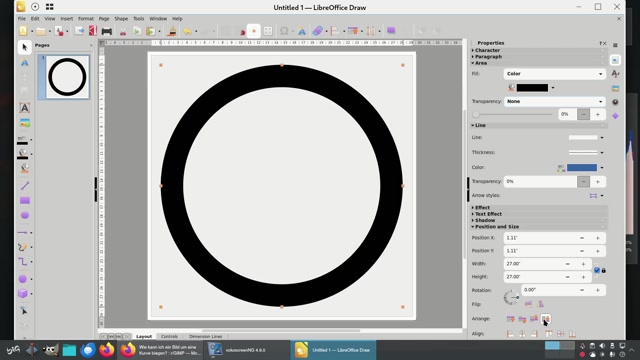
Task: Open the Format menu
Action: click(86, 19)
